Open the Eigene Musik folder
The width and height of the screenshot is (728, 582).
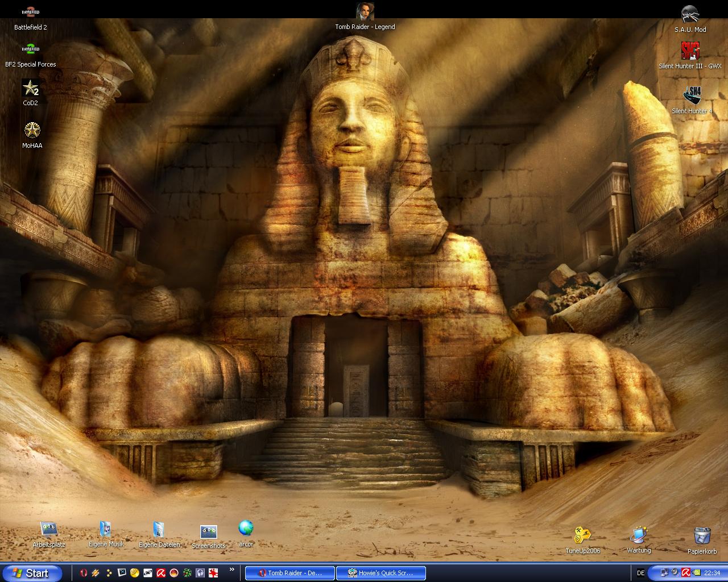(x=106, y=530)
